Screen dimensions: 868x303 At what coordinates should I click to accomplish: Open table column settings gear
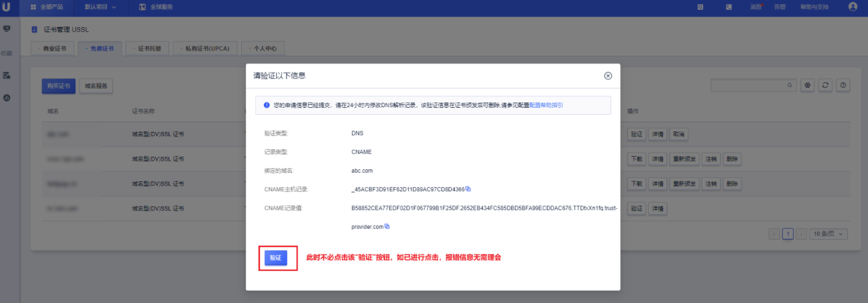click(808, 85)
